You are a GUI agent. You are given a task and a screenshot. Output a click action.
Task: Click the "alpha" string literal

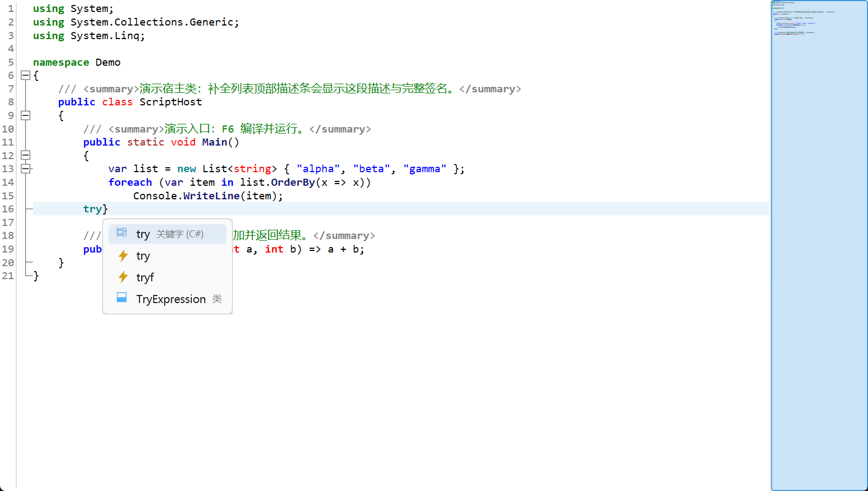318,169
